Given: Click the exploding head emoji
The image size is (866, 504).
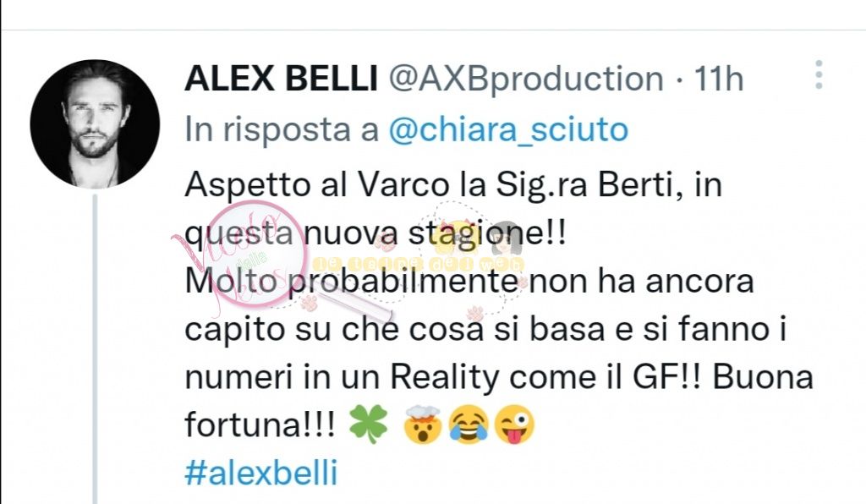Looking at the screenshot, I should pos(423,425).
